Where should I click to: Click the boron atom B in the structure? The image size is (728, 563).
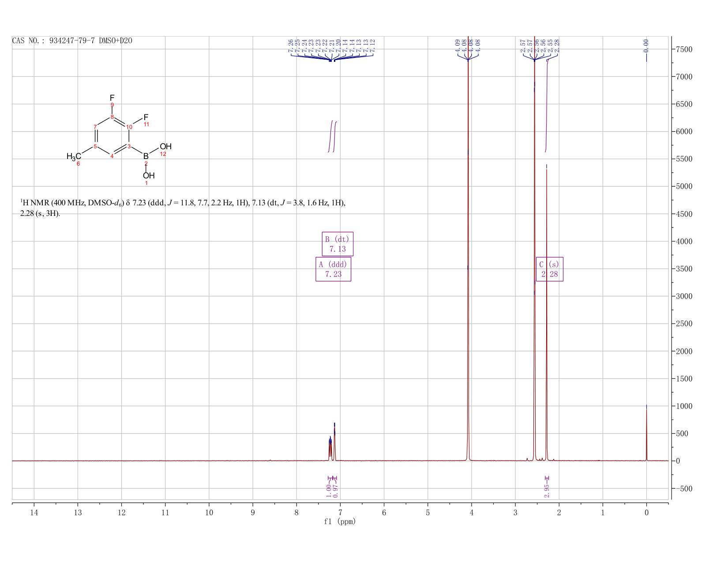[x=146, y=156]
